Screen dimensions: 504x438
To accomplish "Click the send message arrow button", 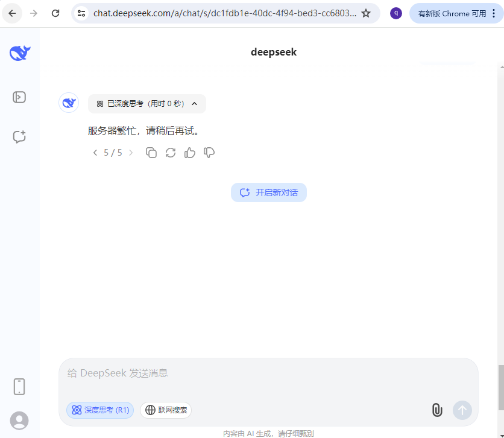I will pos(462,410).
